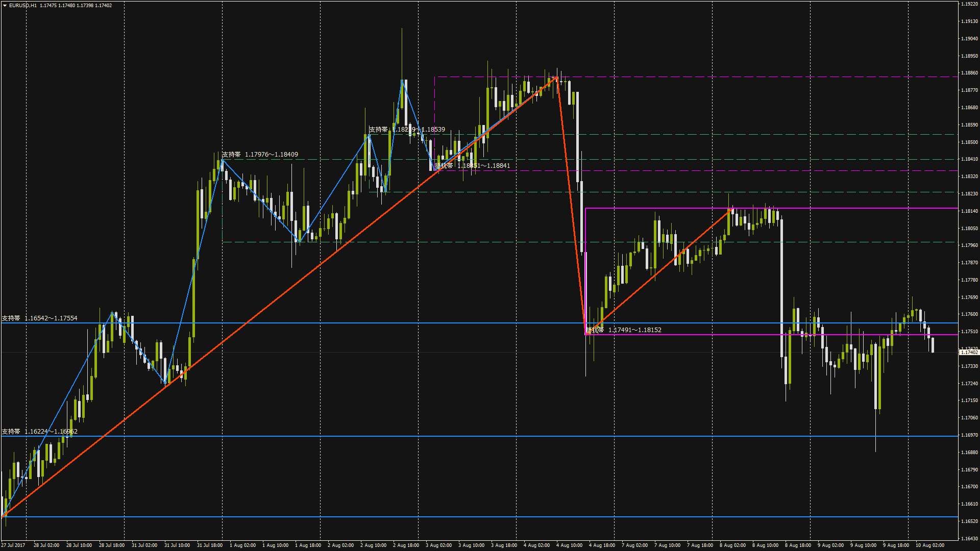Select the top edge of the magenta rectangle
Screen dimensions: 980x551
pyautogui.click(x=771, y=208)
